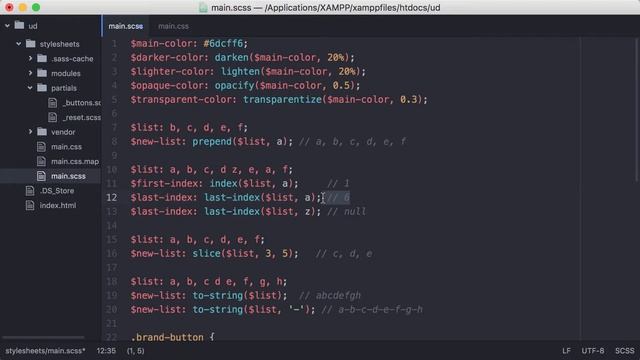Click the .DS_Store file icon
This screenshot has height=360, width=640.
(30, 191)
